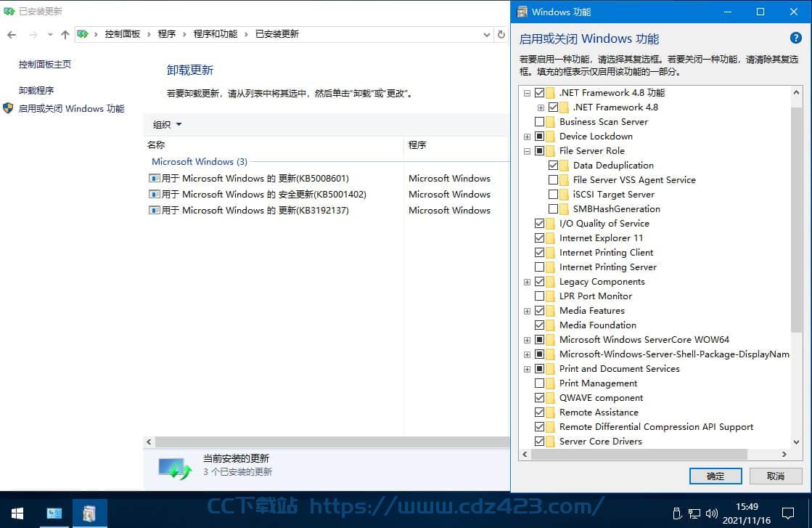The image size is (812, 528).
Task: Click the scroll-down arrow of the features list
Action: point(796,442)
